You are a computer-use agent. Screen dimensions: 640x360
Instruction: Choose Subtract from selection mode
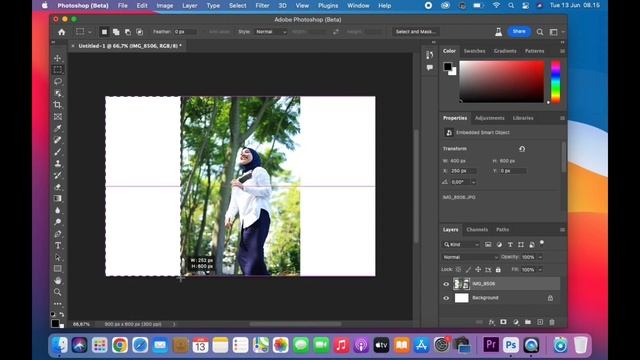pos(128,32)
